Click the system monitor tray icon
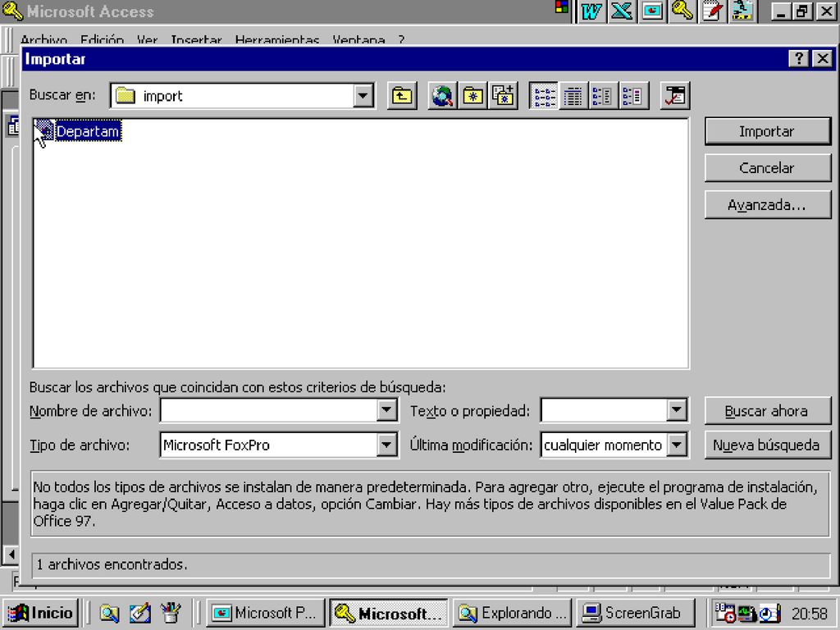This screenshot has width=840, height=630. click(746, 613)
